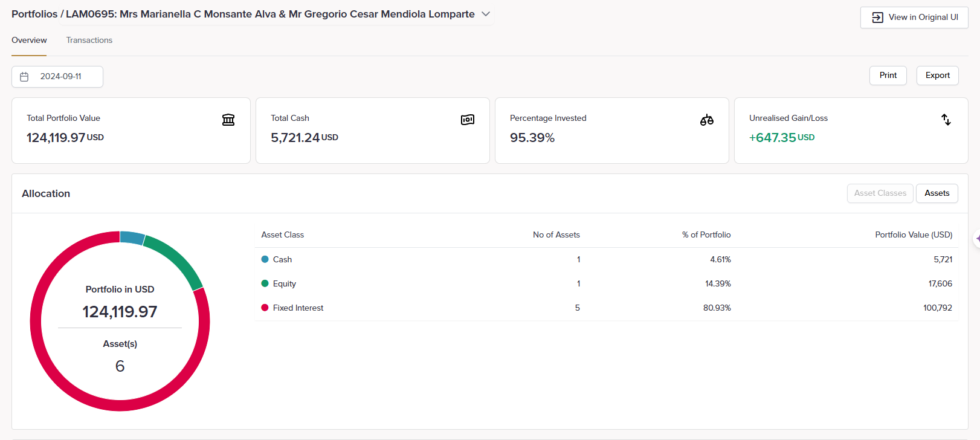The height and width of the screenshot is (440, 980).
Task: Expand the portfolio selector chevron
Action: point(486,14)
